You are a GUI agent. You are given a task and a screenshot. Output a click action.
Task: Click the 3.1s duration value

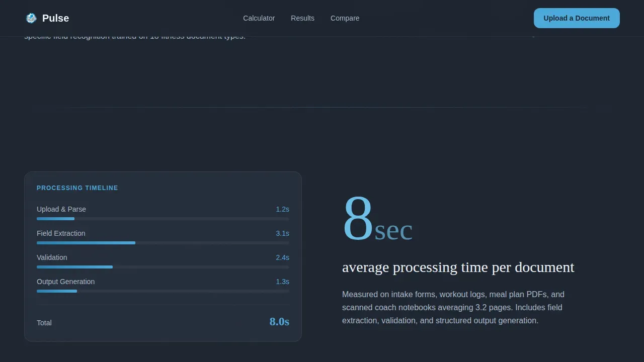(x=282, y=233)
